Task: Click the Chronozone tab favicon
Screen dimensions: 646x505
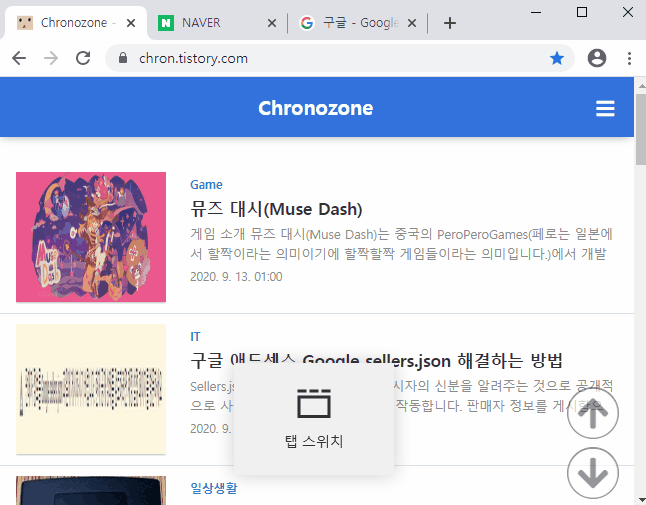Action: 25,23
